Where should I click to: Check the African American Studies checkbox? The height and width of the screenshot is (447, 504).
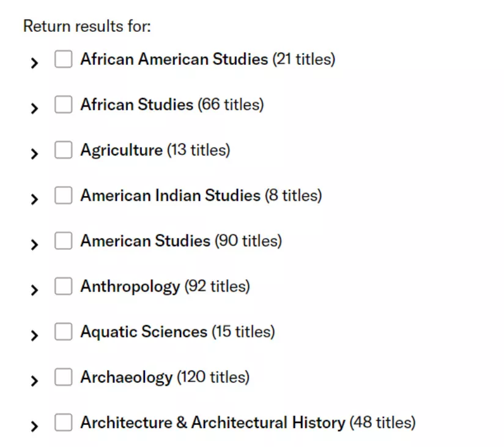[x=64, y=59]
